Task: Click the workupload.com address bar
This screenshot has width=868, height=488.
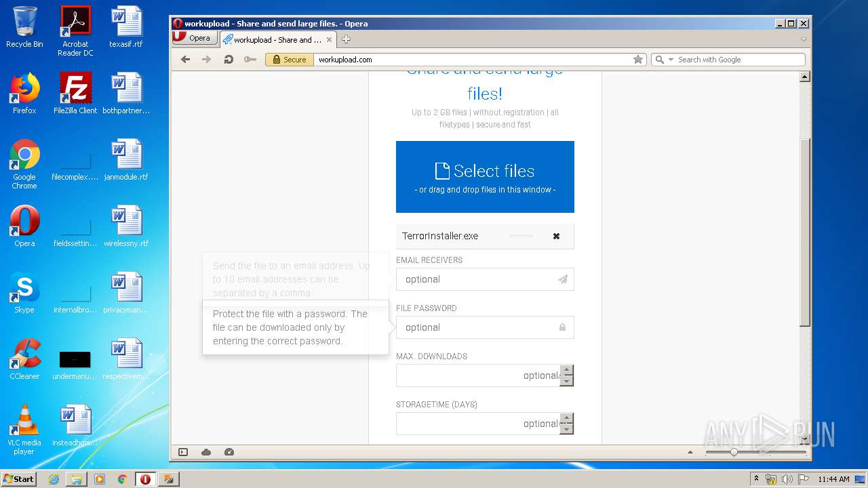Action: coord(473,60)
